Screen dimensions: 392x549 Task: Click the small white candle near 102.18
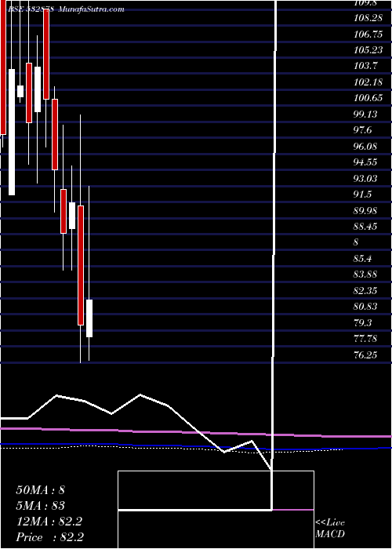[x=20, y=92]
